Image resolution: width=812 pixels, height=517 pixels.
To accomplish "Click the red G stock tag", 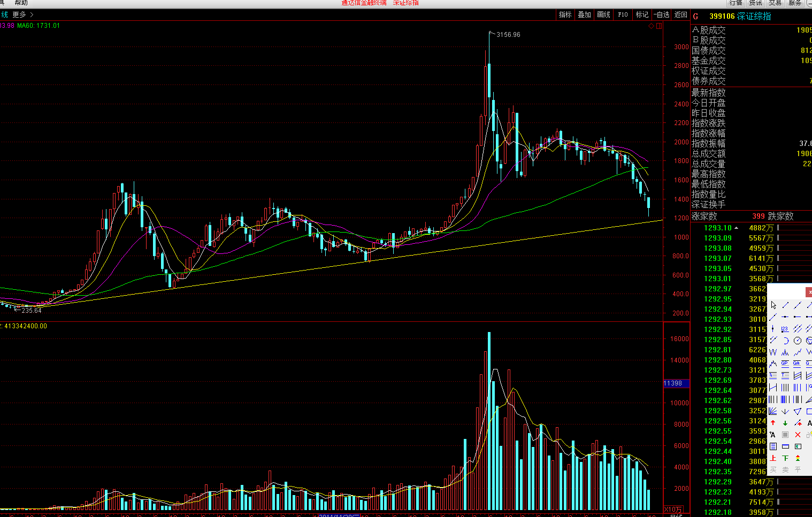I will (695, 17).
